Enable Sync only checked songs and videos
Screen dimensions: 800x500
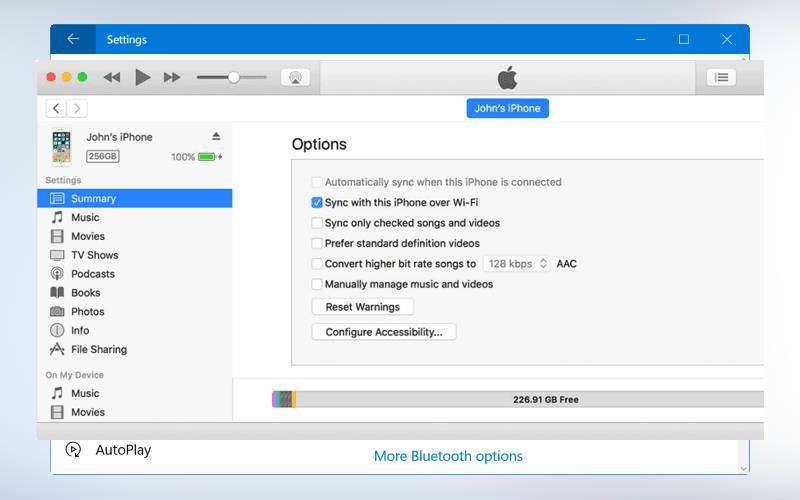(x=317, y=223)
